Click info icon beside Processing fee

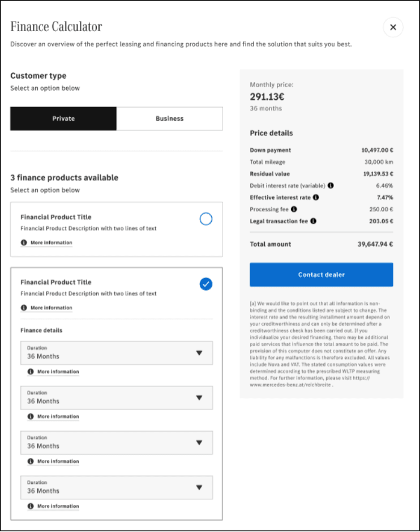(x=294, y=210)
